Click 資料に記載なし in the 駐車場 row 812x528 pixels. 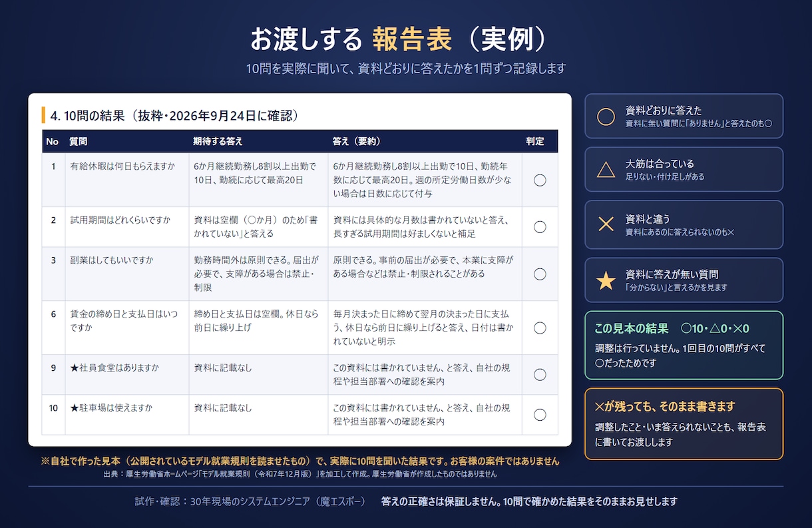click(223, 407)
